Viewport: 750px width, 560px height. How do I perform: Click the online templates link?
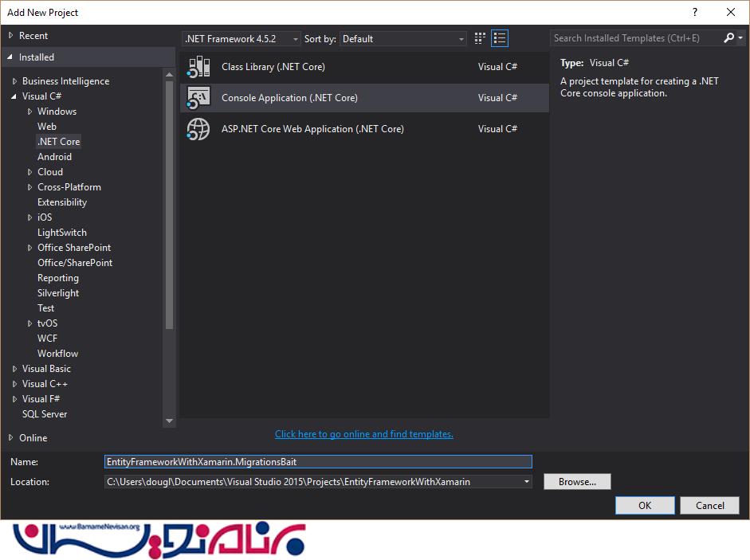pyautogui.click(x=364, y=434)
